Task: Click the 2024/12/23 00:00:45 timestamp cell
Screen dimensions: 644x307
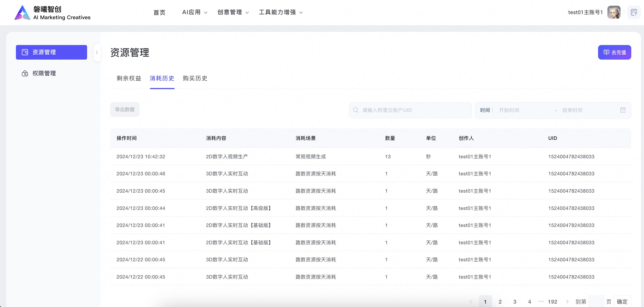Action: click(141, 191)
